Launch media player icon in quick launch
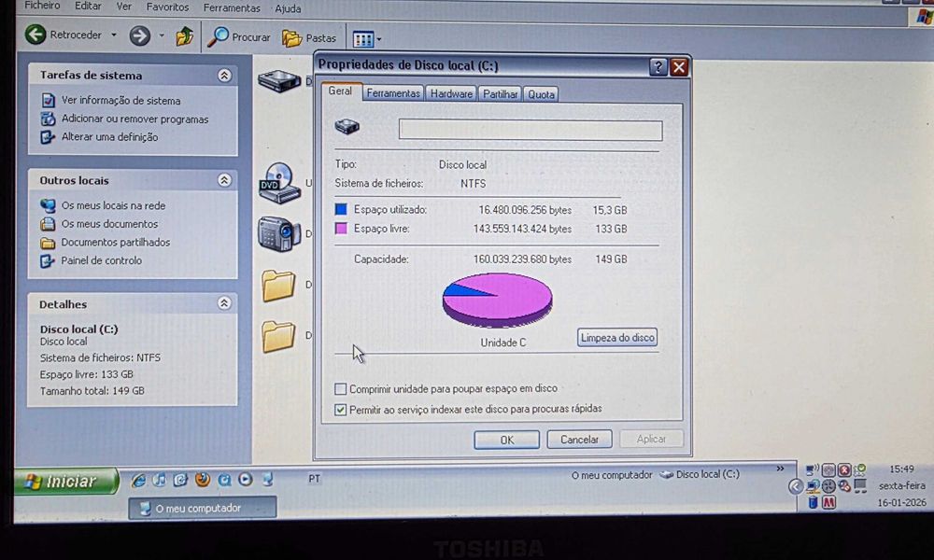Image resolution: width=934 pixels, height=560 pixels. point(246,479)
